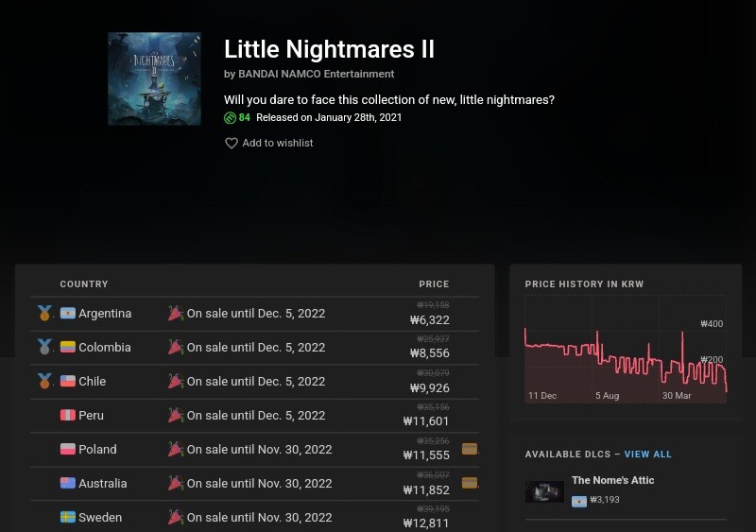Viewport: 756px width, 532px height.
Task: Click the sale party popper icon for Peru
Action: click(175, 416)
